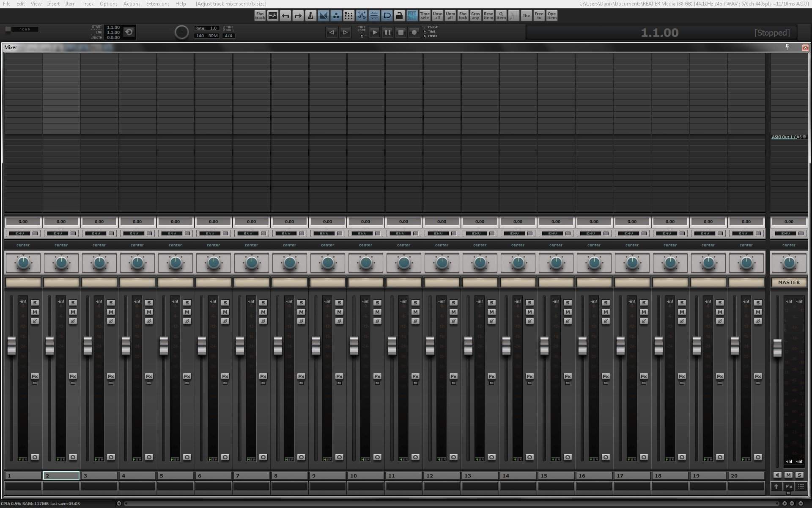Mute track 5 with M button
Image resolution: width=812 pixels, height=508 pixels.
(x=187, y=312)
